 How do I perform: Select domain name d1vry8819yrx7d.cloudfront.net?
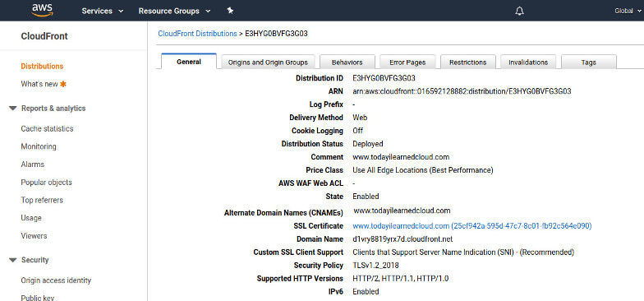click(402, 239)
